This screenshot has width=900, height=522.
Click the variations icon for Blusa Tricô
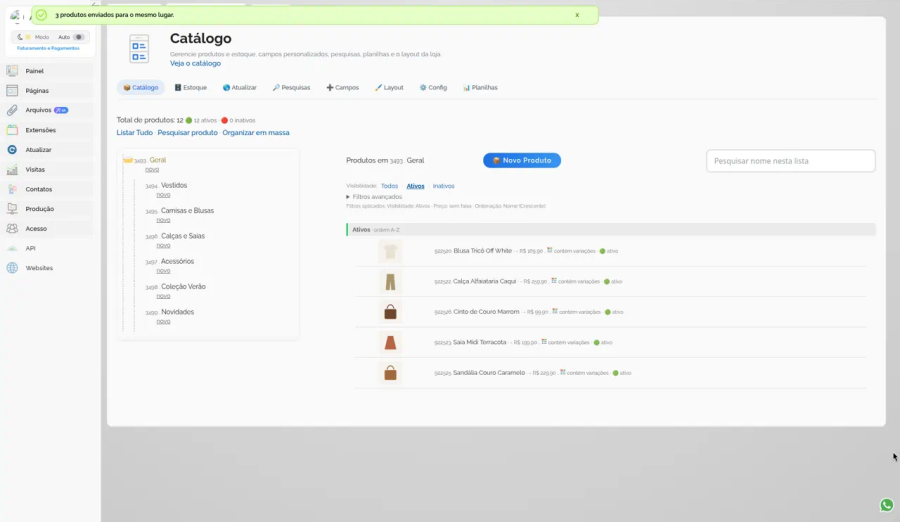point(549,250)
